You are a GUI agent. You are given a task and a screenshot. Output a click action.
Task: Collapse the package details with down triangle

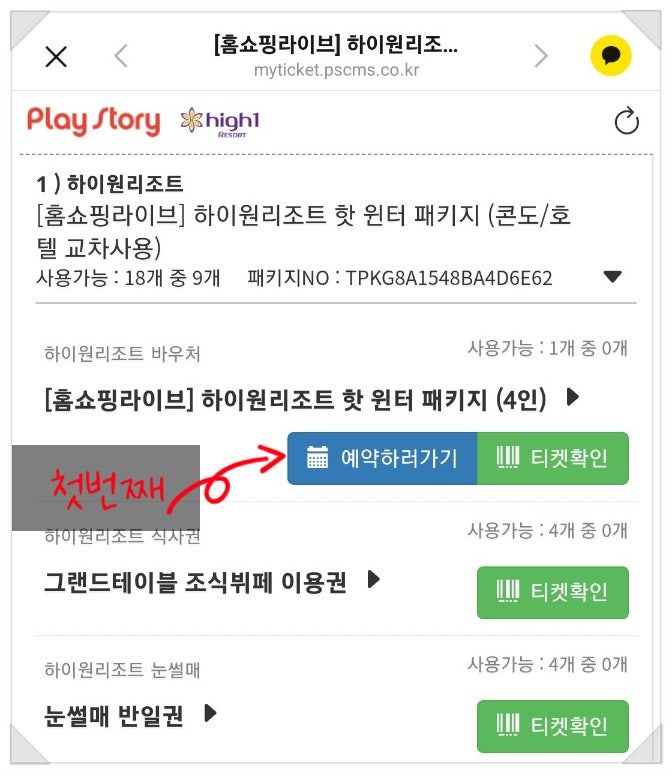612,276
